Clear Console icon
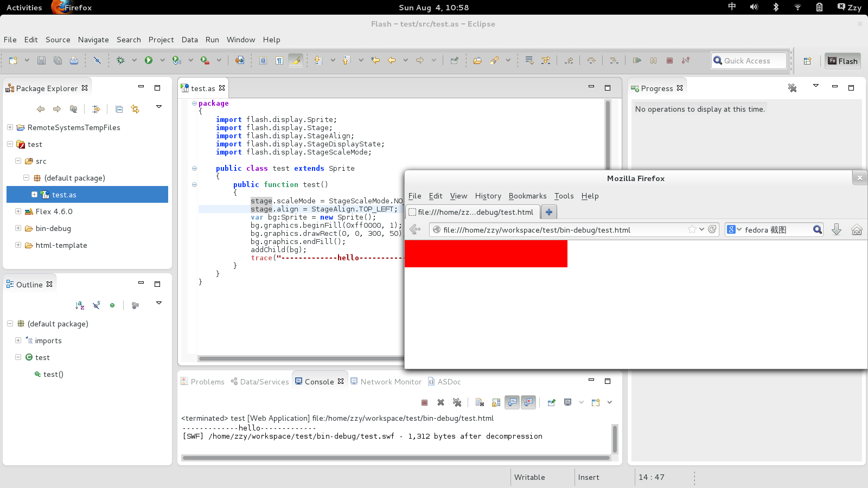868x488 pixels. (480, 402)
